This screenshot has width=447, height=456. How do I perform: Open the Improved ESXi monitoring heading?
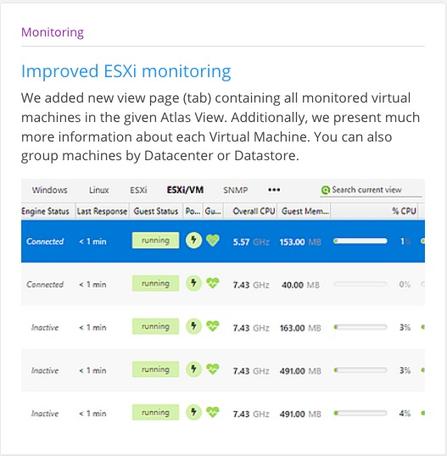pyautogui.click(x=126, y=71)
